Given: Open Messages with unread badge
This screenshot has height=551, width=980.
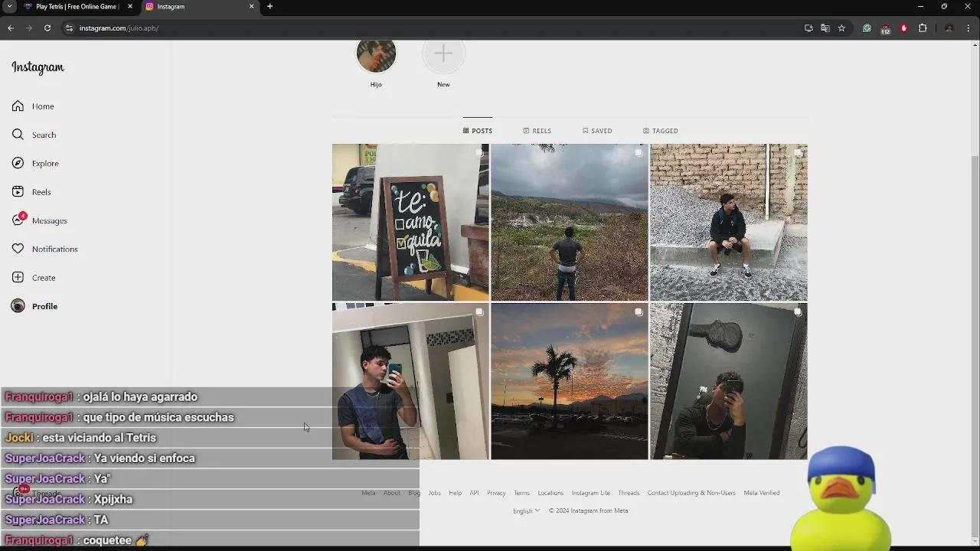Looking at the screenshot, I should pyautogui.click(x=40, y=220).
